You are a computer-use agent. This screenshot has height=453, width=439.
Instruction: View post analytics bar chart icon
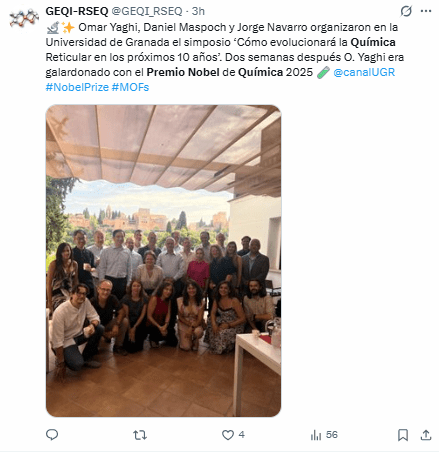(x=316, y=435)
